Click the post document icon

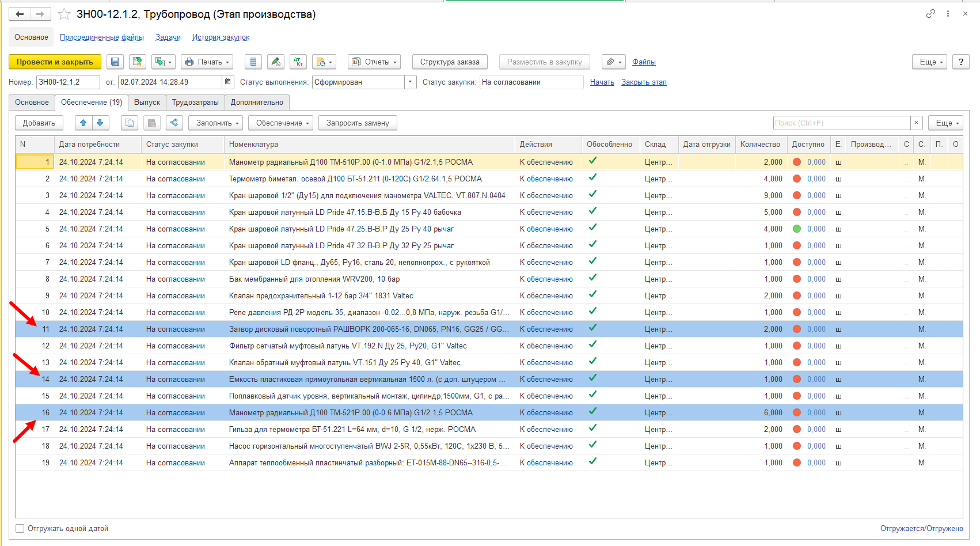pyautogui.click(x=138, y=62)
